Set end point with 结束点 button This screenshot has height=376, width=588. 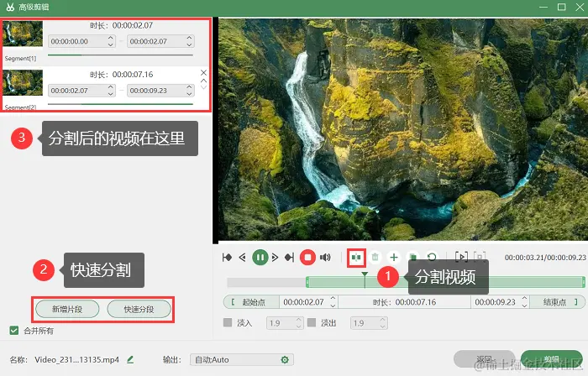pyautogui.click(x=557, y=302)
